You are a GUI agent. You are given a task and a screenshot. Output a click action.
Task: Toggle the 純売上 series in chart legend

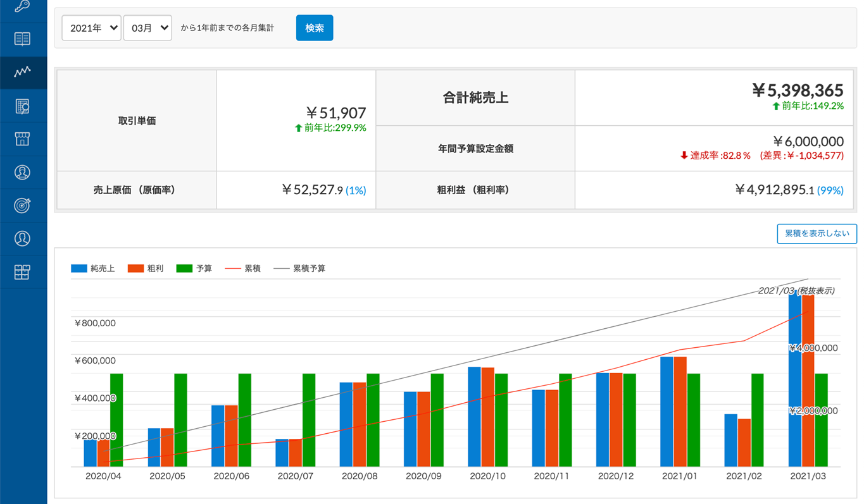click(93, 269)
